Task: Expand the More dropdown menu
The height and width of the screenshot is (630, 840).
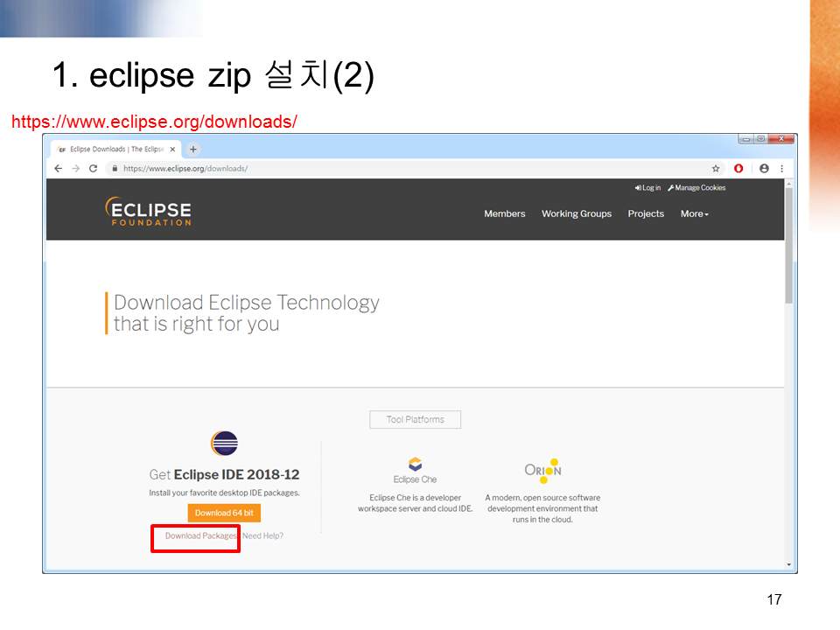Action: [694, 213]
